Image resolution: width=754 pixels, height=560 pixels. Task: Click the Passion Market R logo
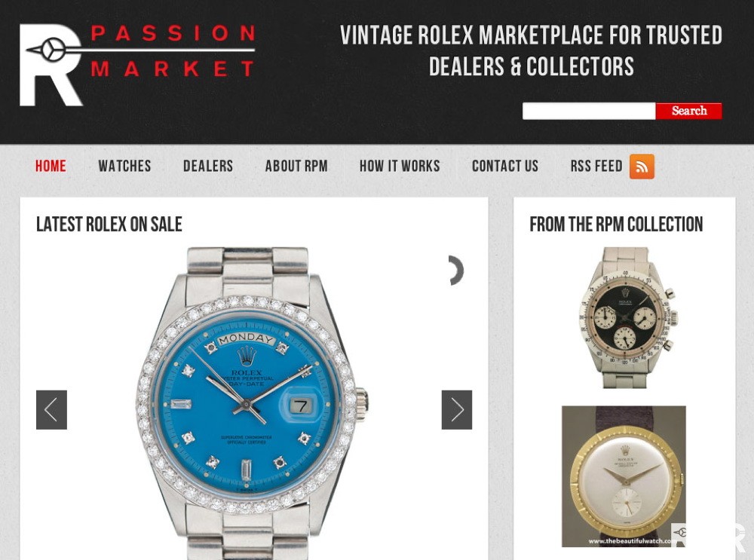(x=136, y=64)
